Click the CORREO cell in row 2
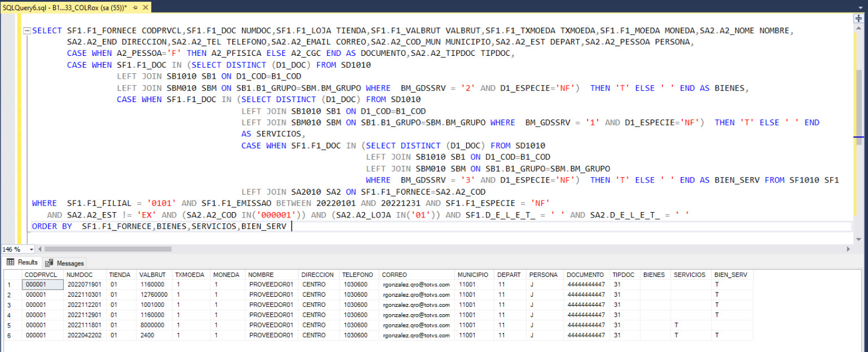The height and width of the screenshot is (352, 868). 416,294
